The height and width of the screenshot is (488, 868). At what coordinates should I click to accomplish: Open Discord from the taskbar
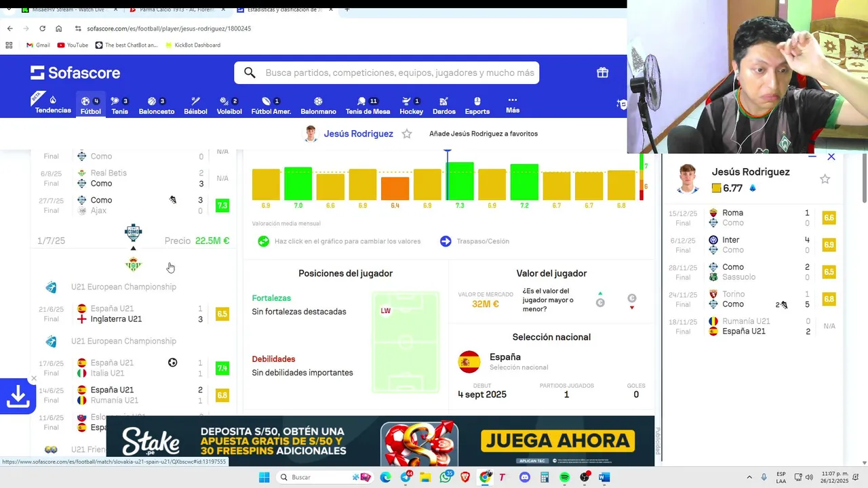coord(525,477)
